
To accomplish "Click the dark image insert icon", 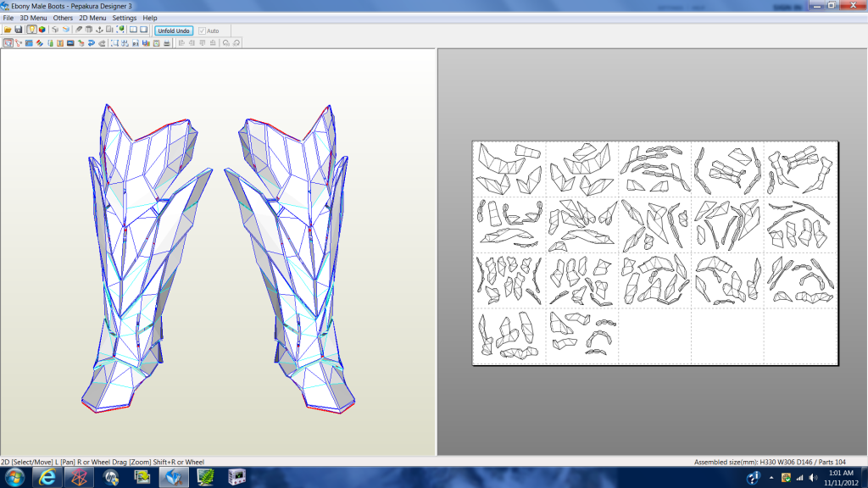I will pos(70,43).
